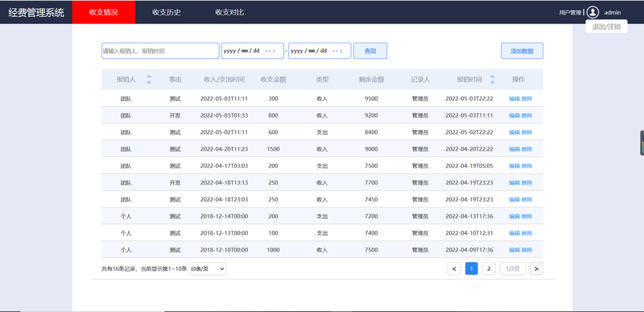
Task: Edit the row dated 2018-12-13T00:00
Action: point(514,233)
